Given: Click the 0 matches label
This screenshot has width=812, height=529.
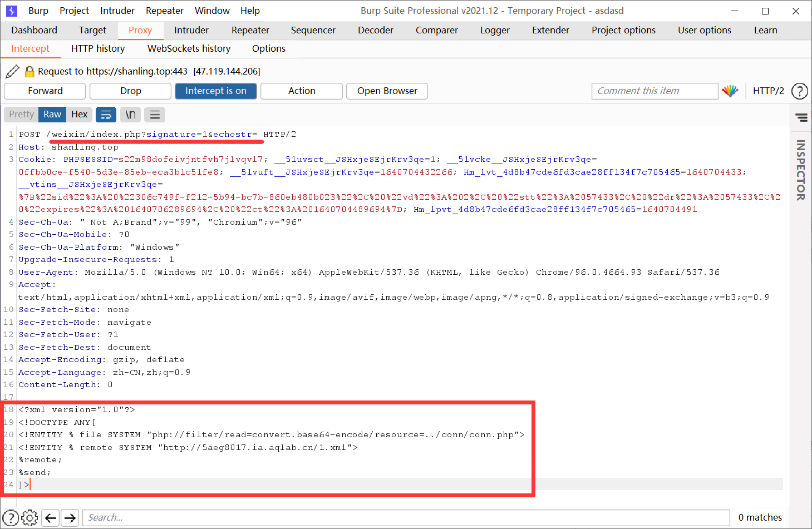Looking at the screenshot, I should [760, 517].
